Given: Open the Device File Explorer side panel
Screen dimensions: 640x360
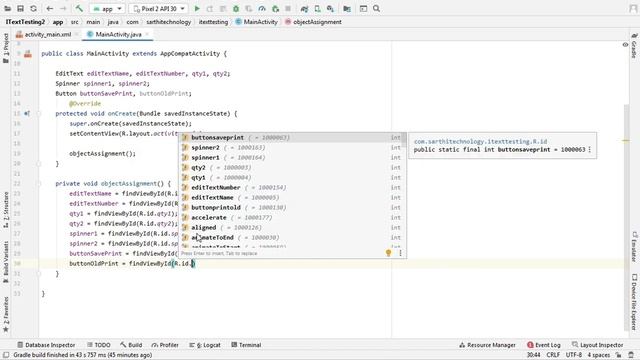Looking at the screenshot, I should [x=634, y=301].
